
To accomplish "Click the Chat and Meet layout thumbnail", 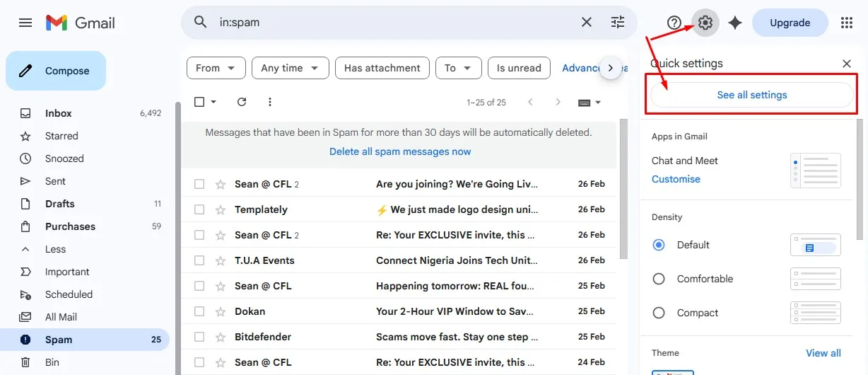I will point(816,171).
